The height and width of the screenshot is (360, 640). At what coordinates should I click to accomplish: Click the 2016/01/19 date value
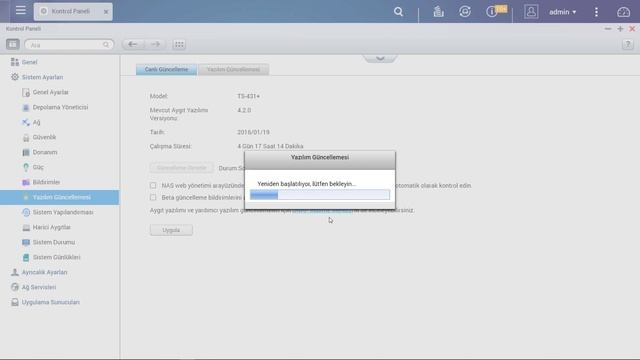point(253,132)
